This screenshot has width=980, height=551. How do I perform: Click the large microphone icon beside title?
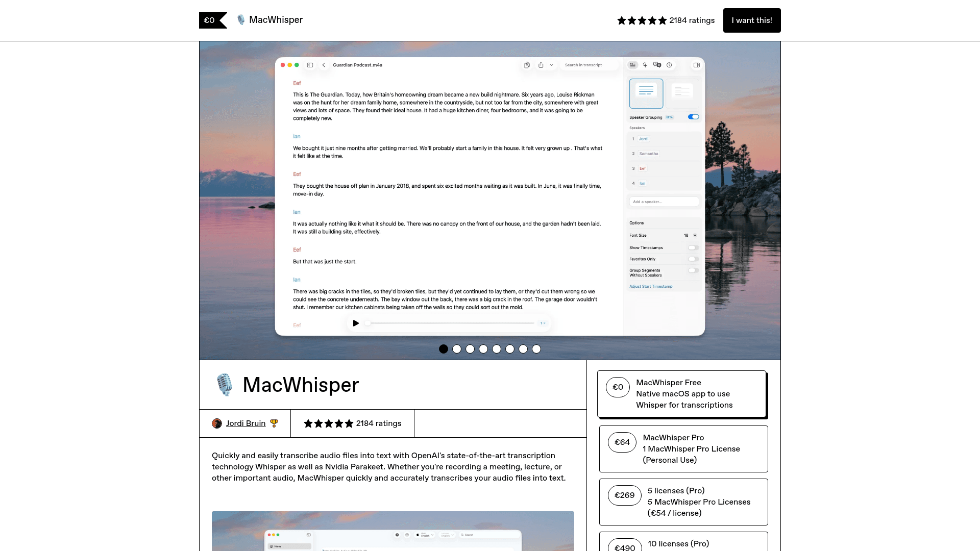225,385
